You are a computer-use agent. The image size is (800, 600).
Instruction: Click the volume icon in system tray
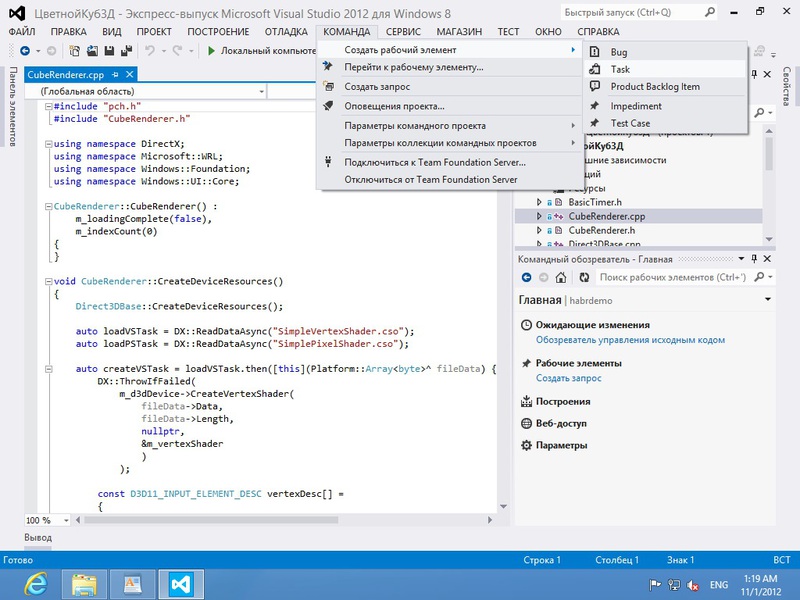pos(693,585)
